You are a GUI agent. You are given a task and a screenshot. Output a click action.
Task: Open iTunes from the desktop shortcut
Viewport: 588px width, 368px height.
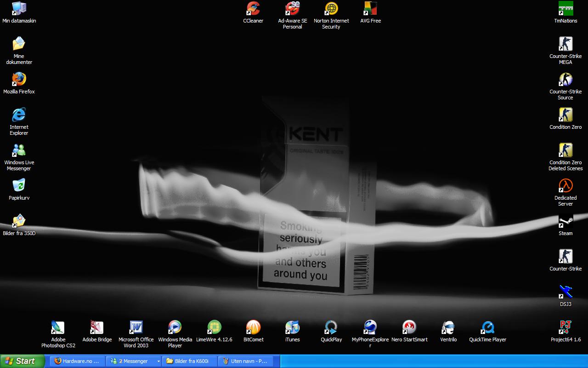tap(292, 327)
